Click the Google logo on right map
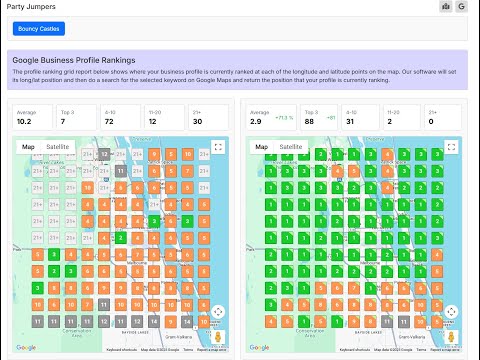Screen dimensions: 480x360 259,347
